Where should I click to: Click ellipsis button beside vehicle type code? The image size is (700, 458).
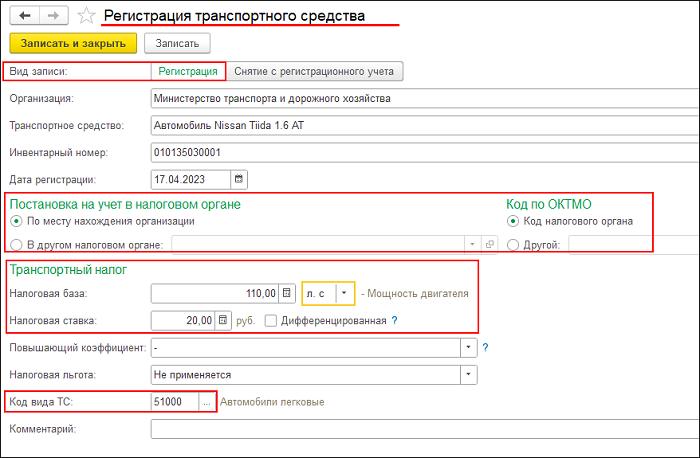[207, 402]
